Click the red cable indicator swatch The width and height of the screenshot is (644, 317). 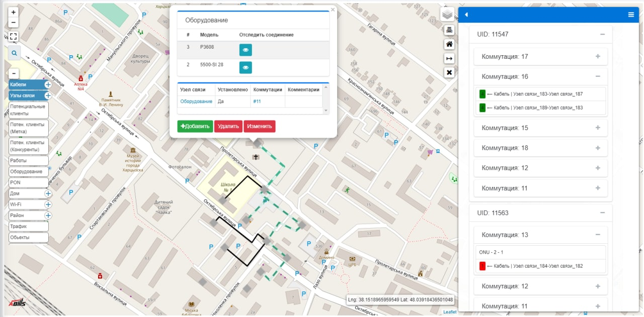point(482,266)
